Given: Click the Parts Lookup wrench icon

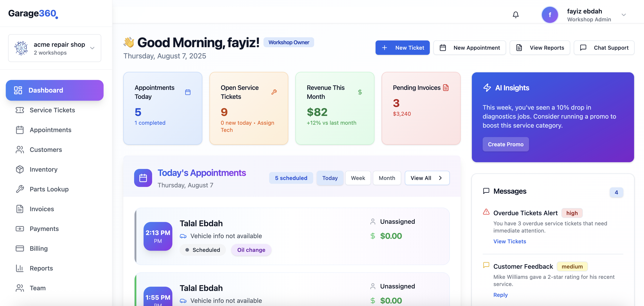Looking at the screenshot, I should (x=20, y=189).
